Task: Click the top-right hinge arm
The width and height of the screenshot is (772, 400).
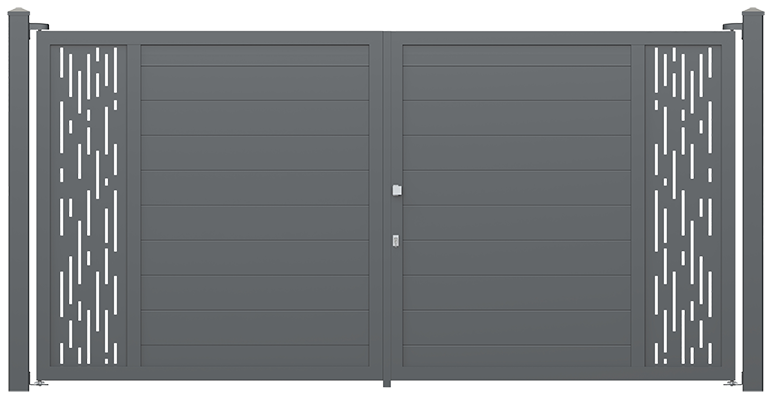Action: pos(733,25)
